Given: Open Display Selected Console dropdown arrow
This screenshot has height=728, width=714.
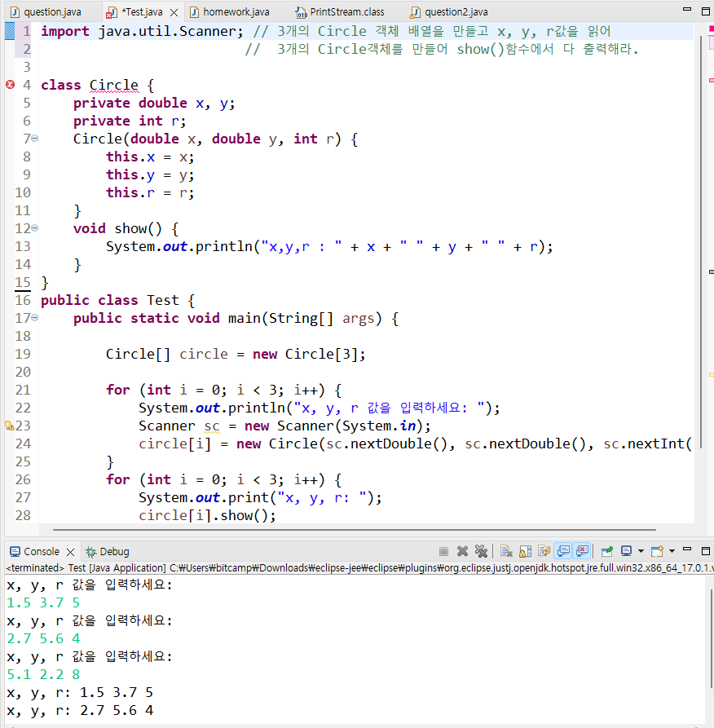Looking at the screenshot, I should [641, 551].
